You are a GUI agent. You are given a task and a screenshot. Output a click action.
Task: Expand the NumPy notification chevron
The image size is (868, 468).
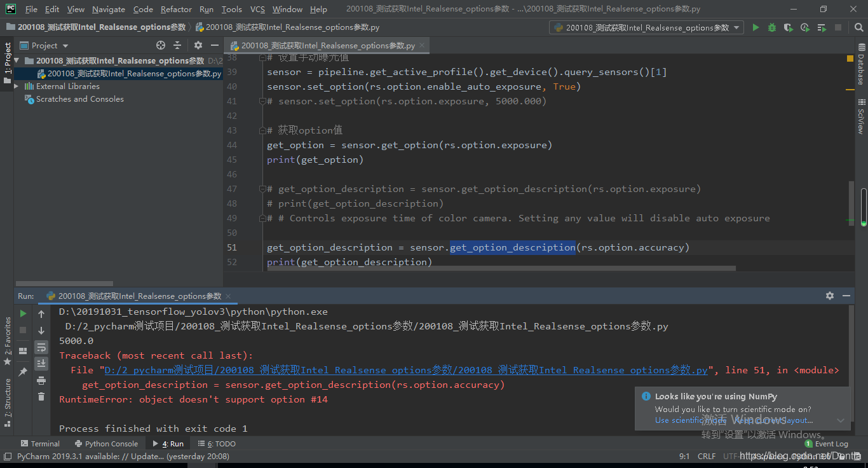click(841, 420)
